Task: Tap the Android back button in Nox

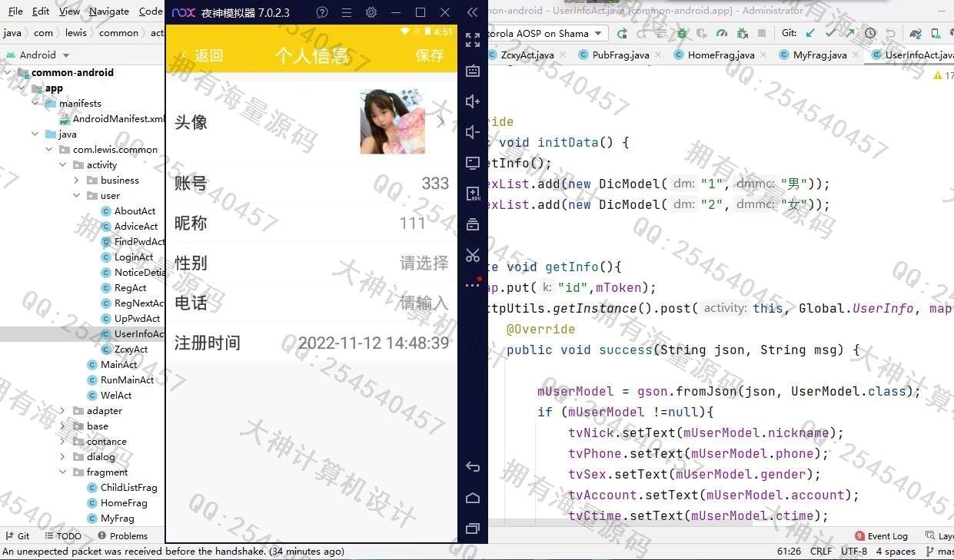Action: (x=473, y=467)
